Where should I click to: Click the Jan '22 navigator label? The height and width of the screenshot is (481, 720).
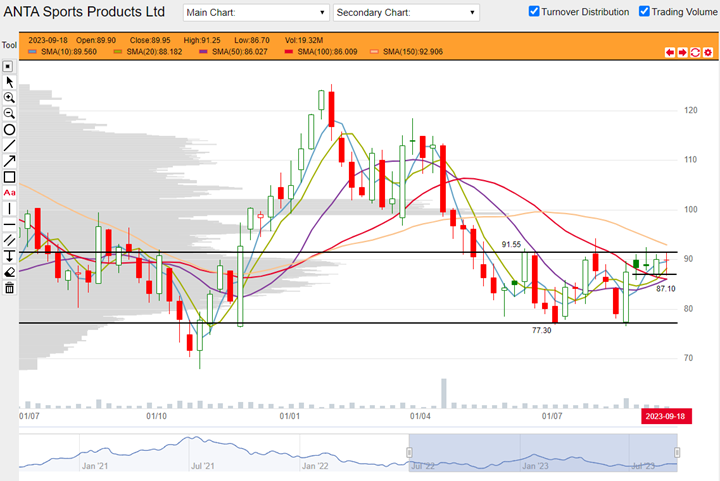click(x=315, y=466)
